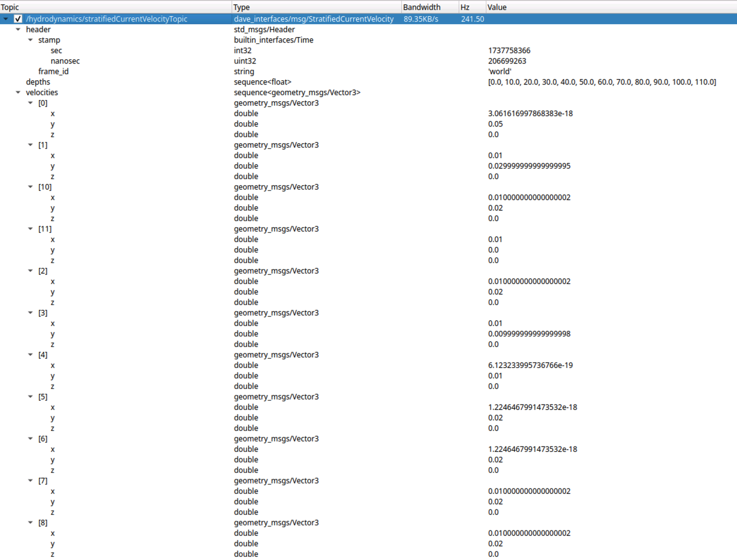The height and width of the screenshot is (560, 737).
Task: Click the Hz value 241.50
Action: pos(472,19)
